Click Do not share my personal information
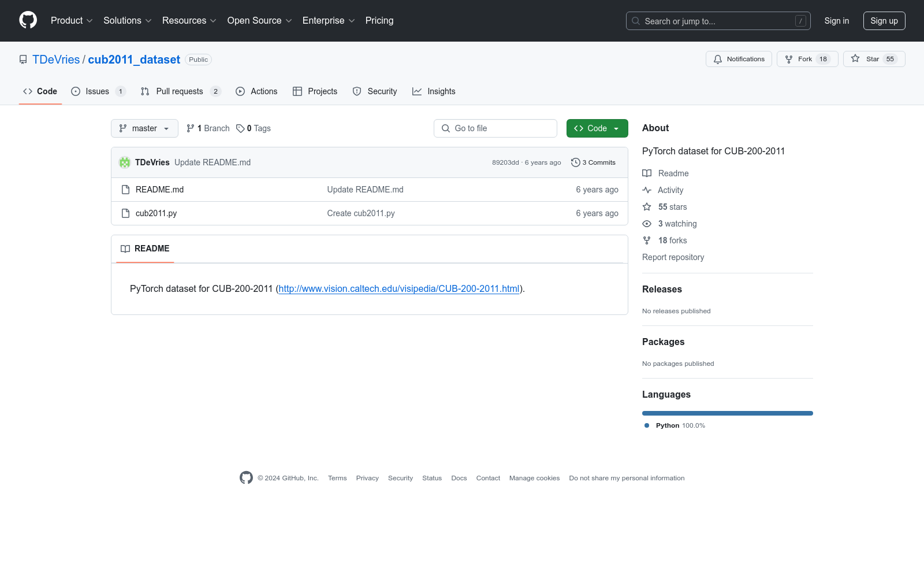The width and height of the screenshot is (924, 578). point(627,478)
